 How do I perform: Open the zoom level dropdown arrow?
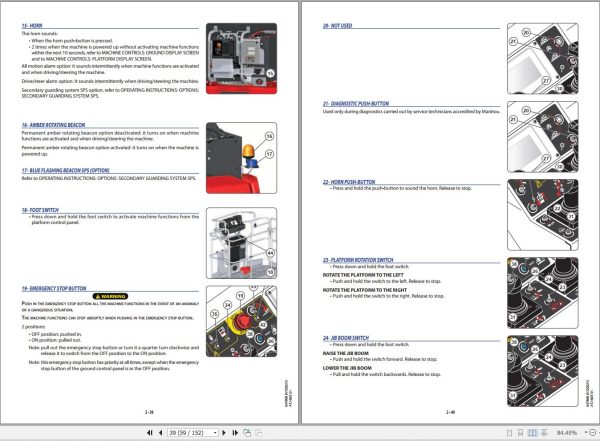[x=586, y=433]
